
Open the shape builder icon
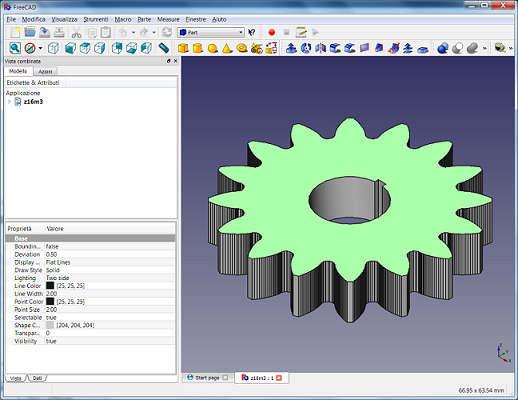tap(271, 48)
